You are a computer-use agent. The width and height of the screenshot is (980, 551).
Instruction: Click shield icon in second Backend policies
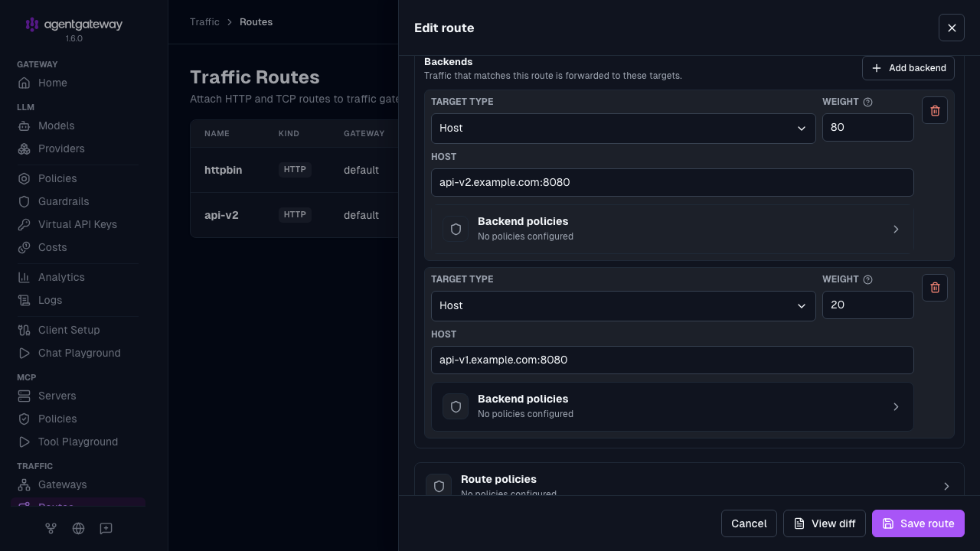click(456, 406)
